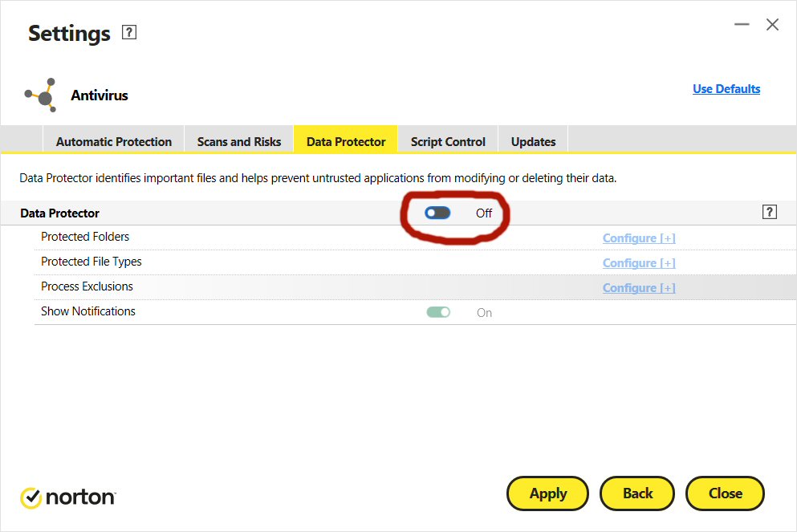Click the Settings window title
Screen dimensions: 797x532
pyautogui.click(x=69, y=34)
